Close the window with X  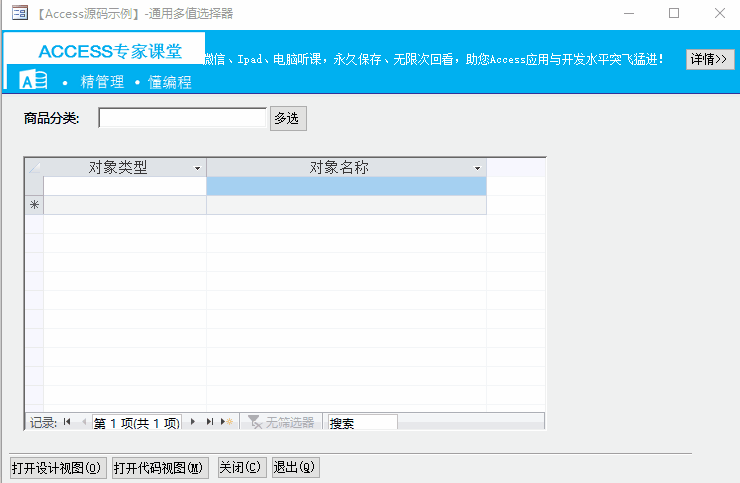pyautogui.click(x=720, y=13)
